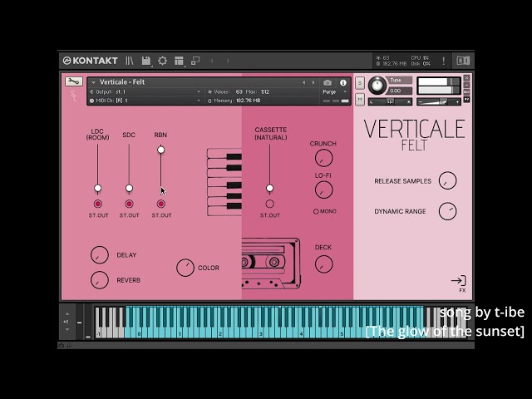Shift keyboard octave down arrow

point(67,329)
